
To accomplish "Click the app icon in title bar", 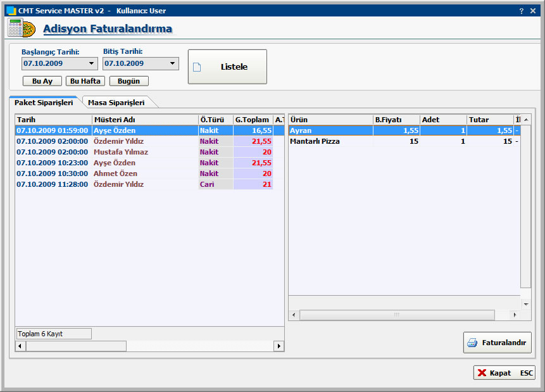I will [10, 11].
